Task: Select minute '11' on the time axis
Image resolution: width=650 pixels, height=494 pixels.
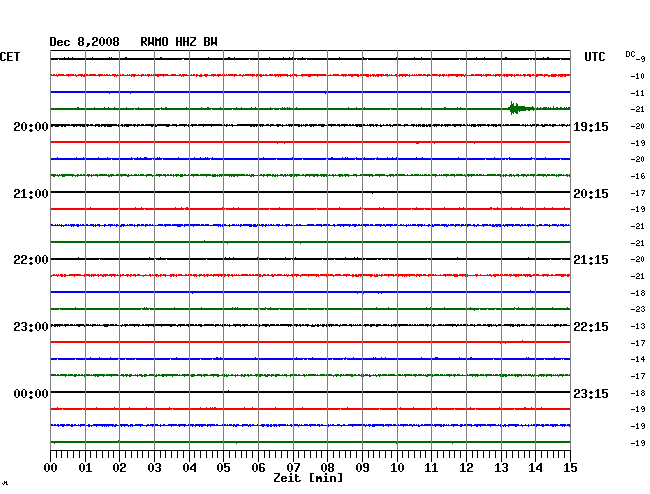Action: (x=431, y=468)
